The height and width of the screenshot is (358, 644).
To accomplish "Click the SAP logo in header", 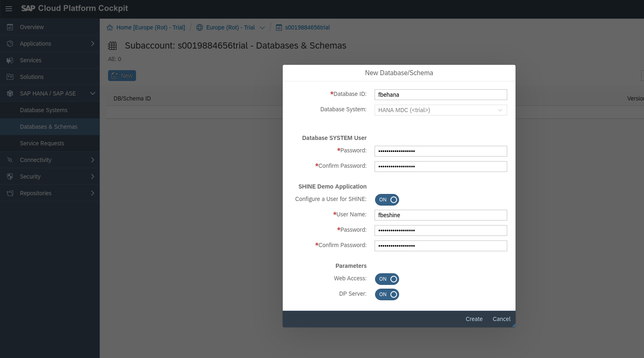I will pyautogui.click(x=28, y=8).
